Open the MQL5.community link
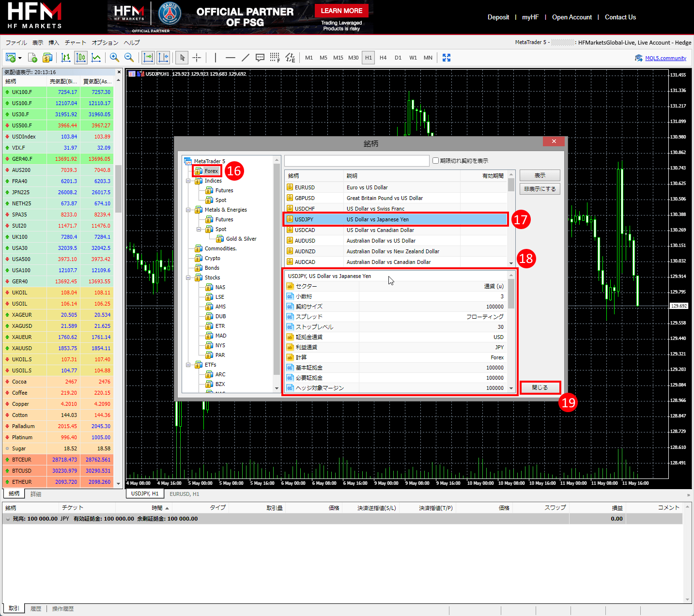Image resolution: width=694 pixels, height=616 pixels. click(x=665, y=58)
